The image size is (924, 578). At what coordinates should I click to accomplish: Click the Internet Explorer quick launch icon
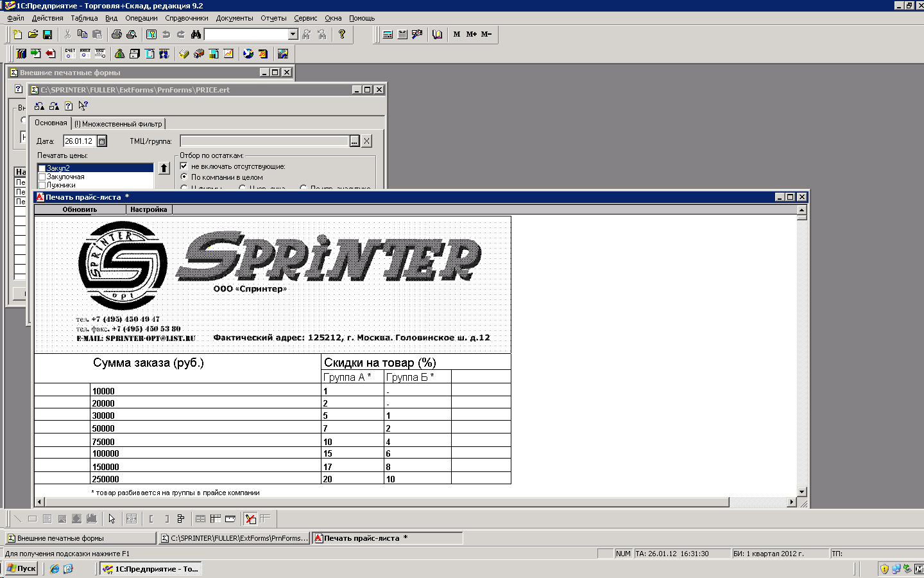[x=55, y=568]
